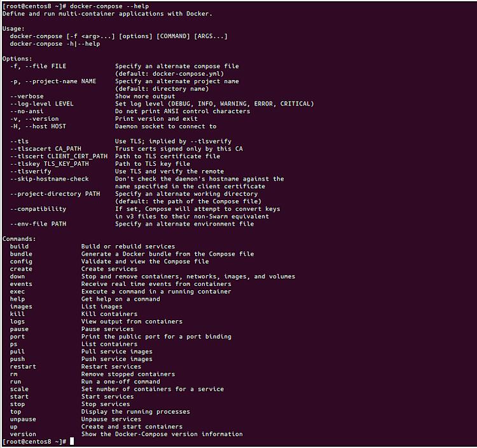Click the 'kill' command name
This screenshot has height=448, width=477.
tap(17, 314)
